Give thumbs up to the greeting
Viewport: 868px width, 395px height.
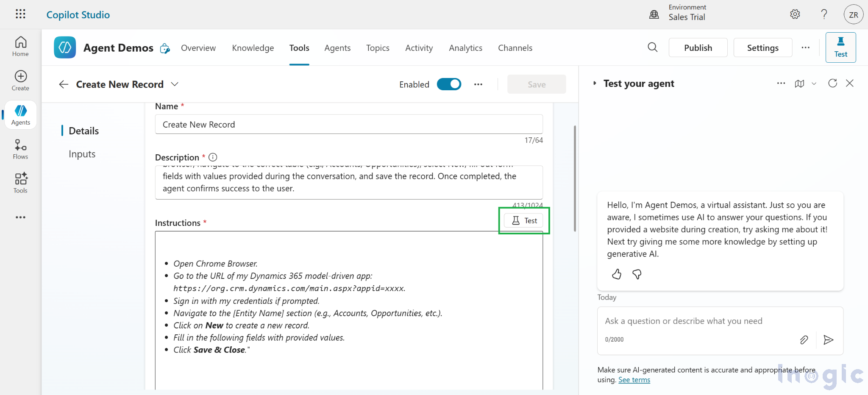[617, 274]
